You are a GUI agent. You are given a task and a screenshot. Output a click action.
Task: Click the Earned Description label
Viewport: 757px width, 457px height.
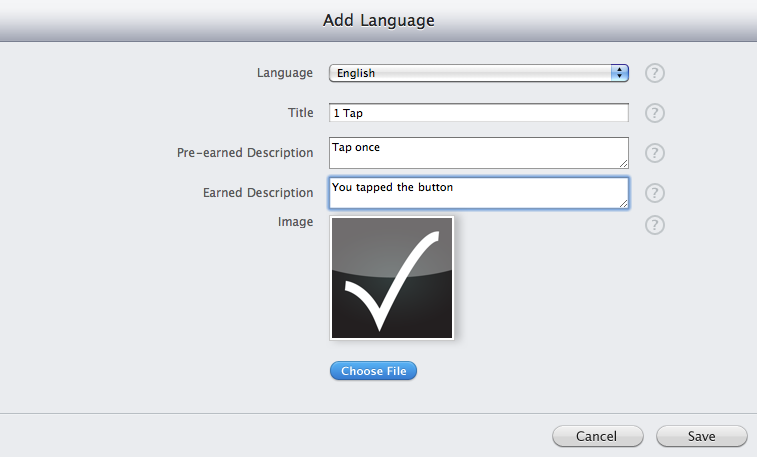point(258,193)
